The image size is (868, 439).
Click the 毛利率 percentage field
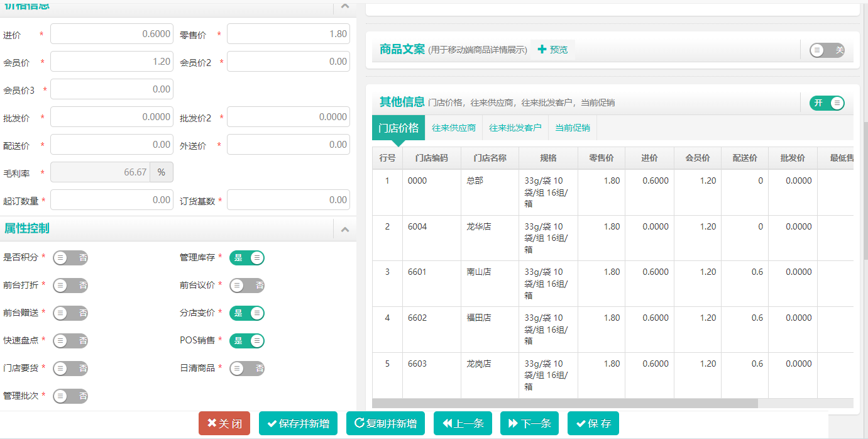click(x=100, y=172)
